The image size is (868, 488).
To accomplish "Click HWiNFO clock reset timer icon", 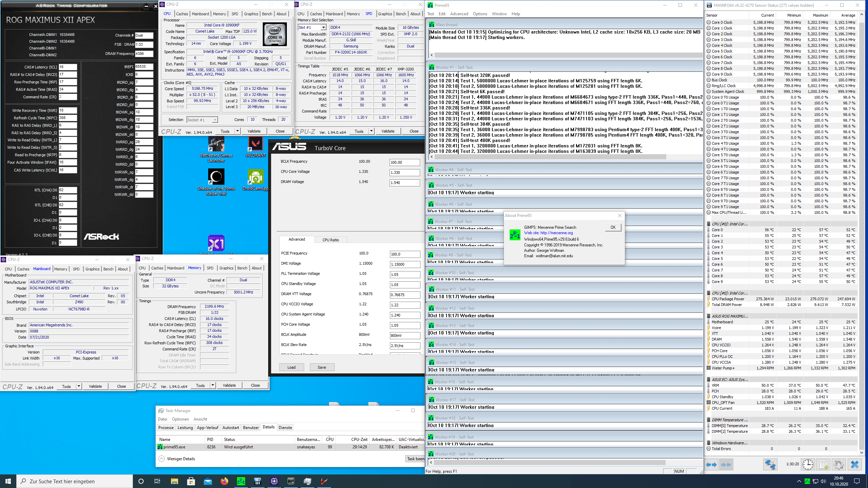I will click(808, 465).
